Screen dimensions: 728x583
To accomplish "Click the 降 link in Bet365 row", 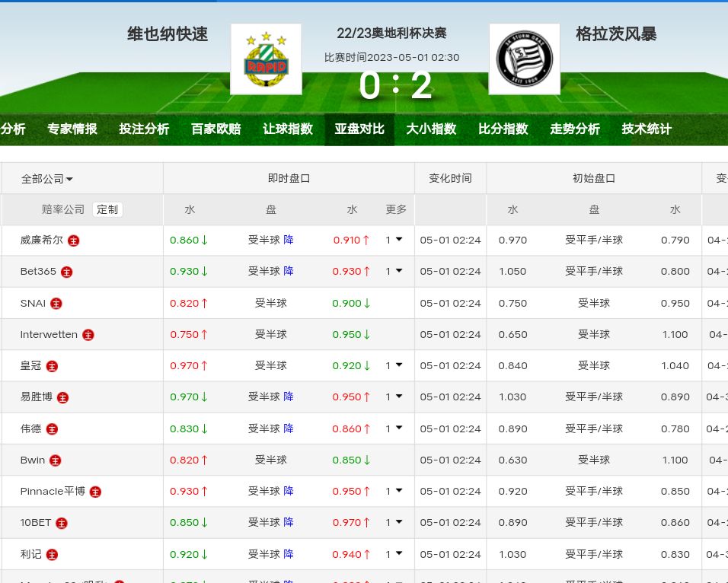I will click(289, 271).
